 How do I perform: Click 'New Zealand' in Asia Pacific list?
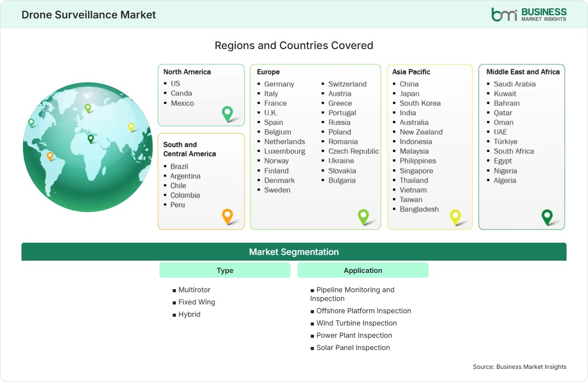coord(421,132)
